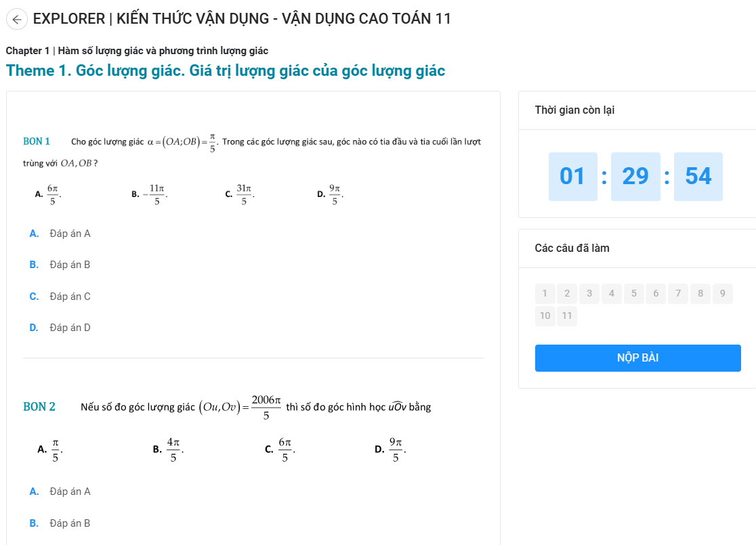Go to question 4 tile
This screenshot has height=545, width=756.
point(611,293)
